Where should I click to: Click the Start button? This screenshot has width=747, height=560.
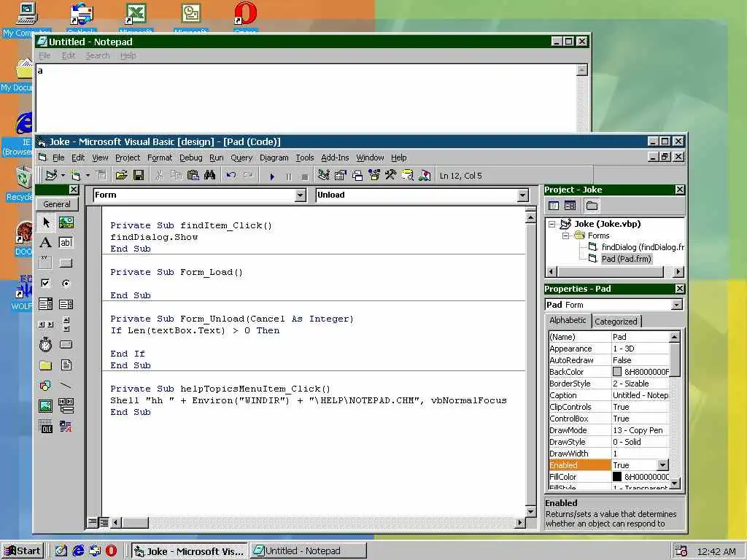(x=23, y=551)
